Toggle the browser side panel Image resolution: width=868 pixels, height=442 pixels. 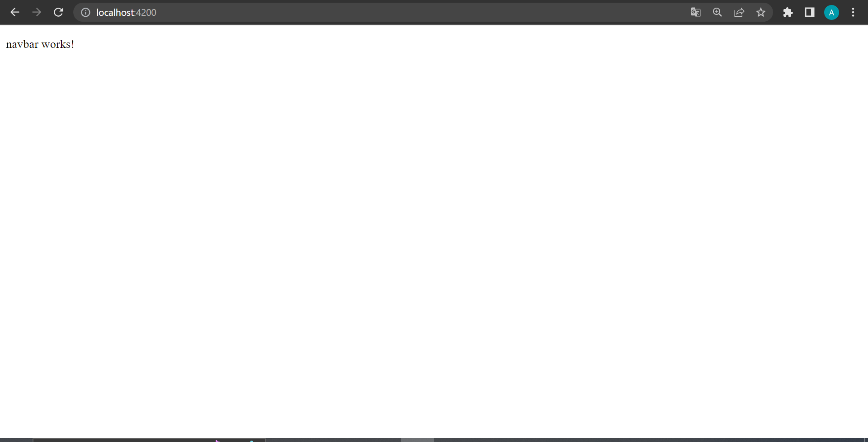(x=810, y=12)
